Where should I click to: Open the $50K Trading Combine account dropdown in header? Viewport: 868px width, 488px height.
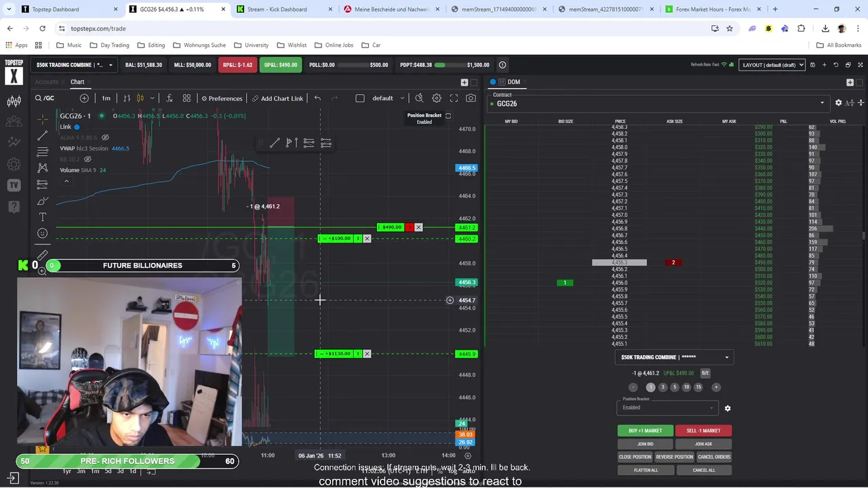point(74,65)
